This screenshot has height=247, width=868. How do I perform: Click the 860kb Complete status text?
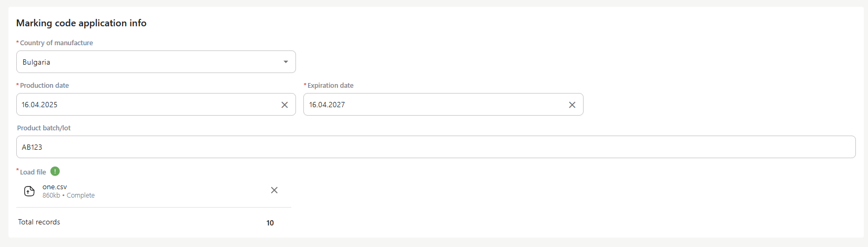click(x=68, y=195)
